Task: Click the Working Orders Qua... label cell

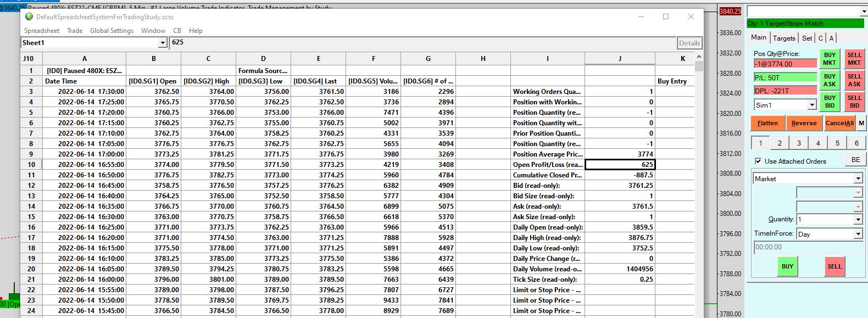Action: 547,92
